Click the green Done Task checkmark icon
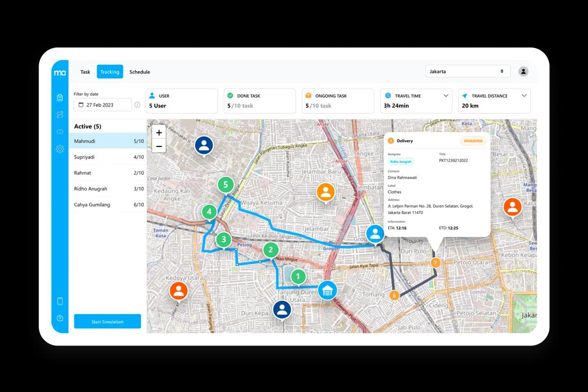Viewport: 588px width, 392px height. coord(231,96)
